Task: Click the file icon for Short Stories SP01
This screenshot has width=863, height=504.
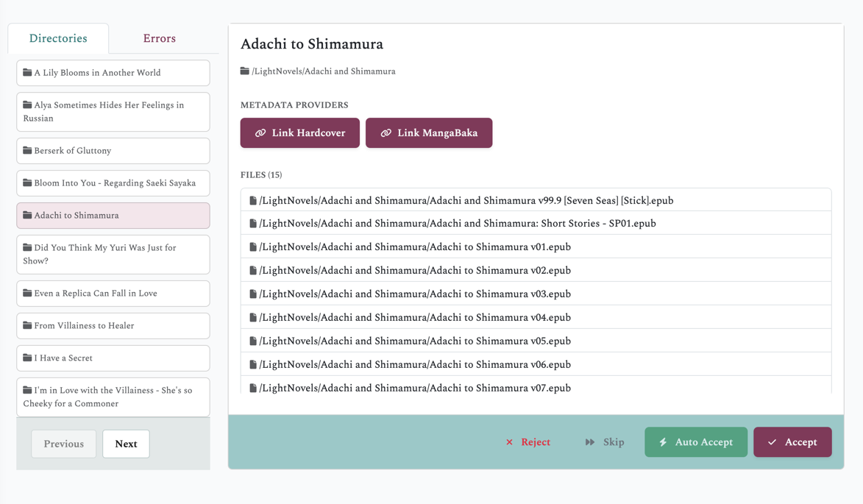Action: [x=253, y=224]
